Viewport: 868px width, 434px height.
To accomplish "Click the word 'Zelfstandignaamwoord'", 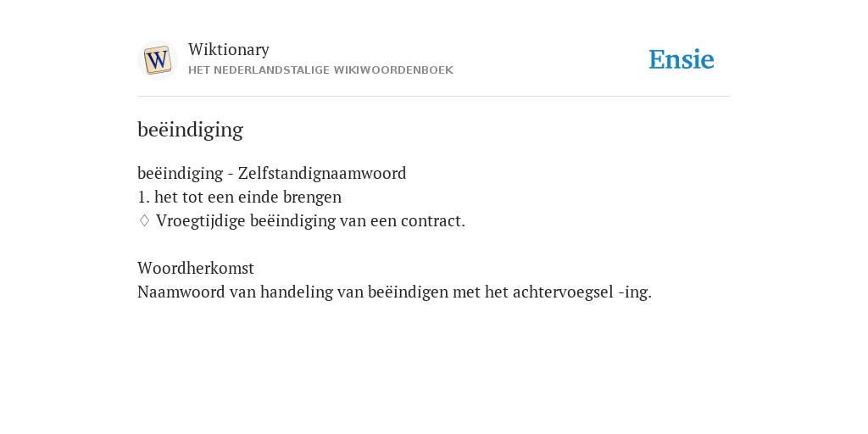I will coord(322,173).
